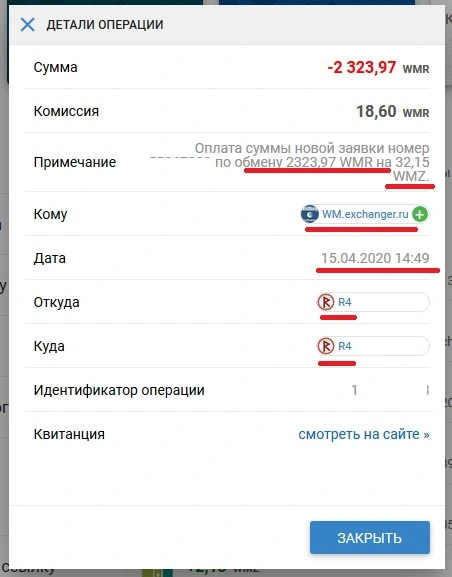Viewport: 452px width, 577px height.
Task: Select the note text about the WMZ exchange
Action: 312,162
